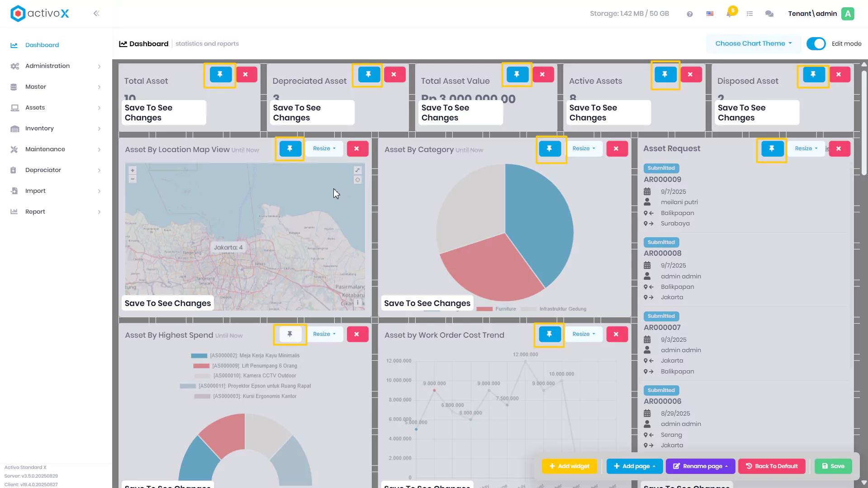This screenshot has height=488, width=868.
Task: Remove the Active Assets widget
Action: 691,74
